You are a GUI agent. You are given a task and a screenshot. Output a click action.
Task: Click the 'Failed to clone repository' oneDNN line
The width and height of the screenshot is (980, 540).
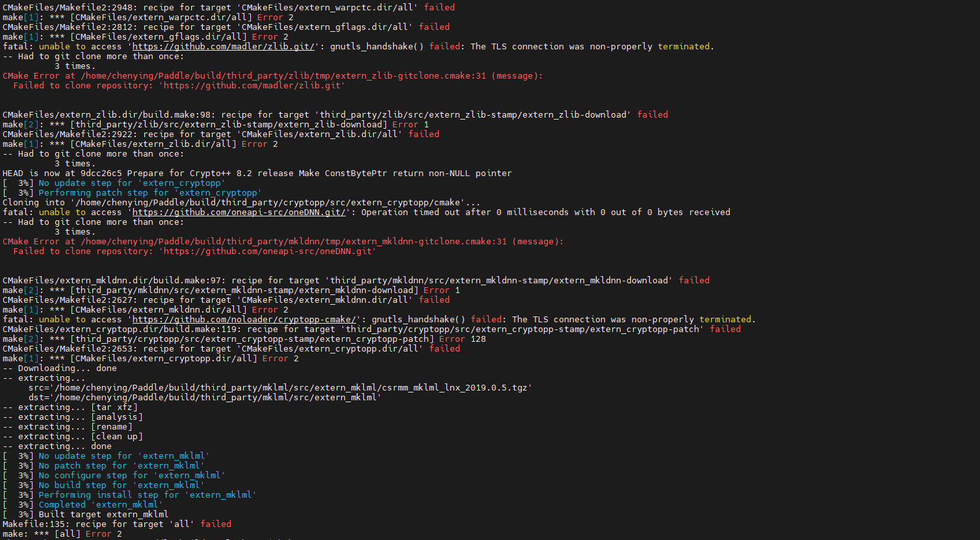[195, 251]
